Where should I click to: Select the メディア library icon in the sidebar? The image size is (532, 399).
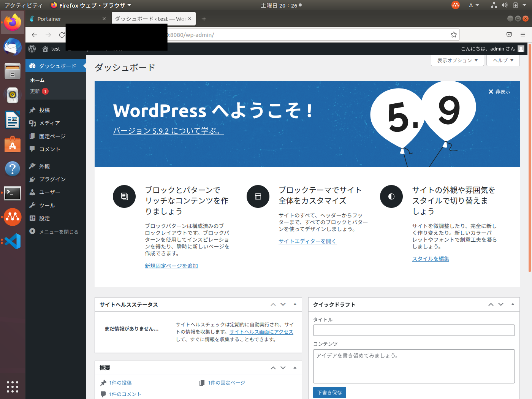pos(32,123)
